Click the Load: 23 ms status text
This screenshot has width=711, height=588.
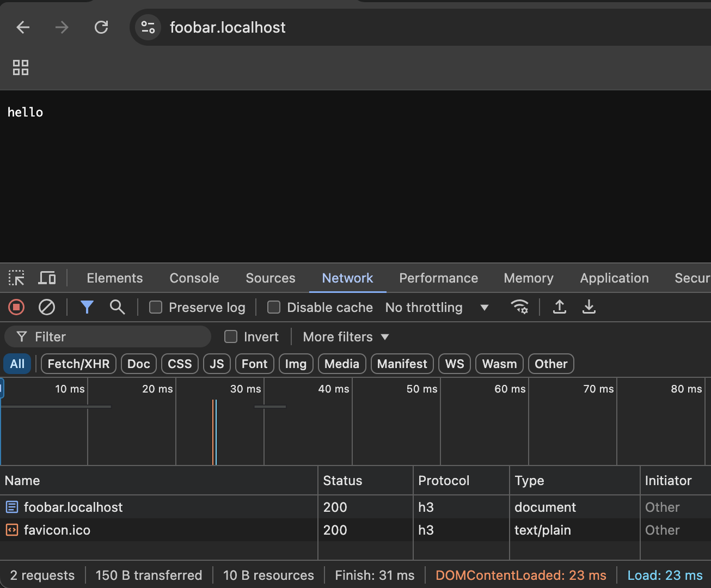tap(665, 575)
